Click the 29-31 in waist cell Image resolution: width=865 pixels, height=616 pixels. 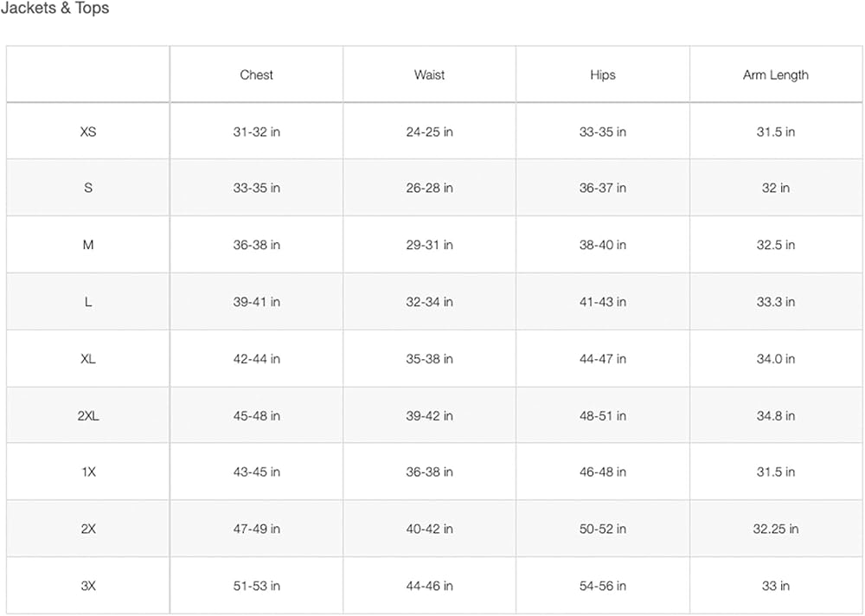(429, 245)
